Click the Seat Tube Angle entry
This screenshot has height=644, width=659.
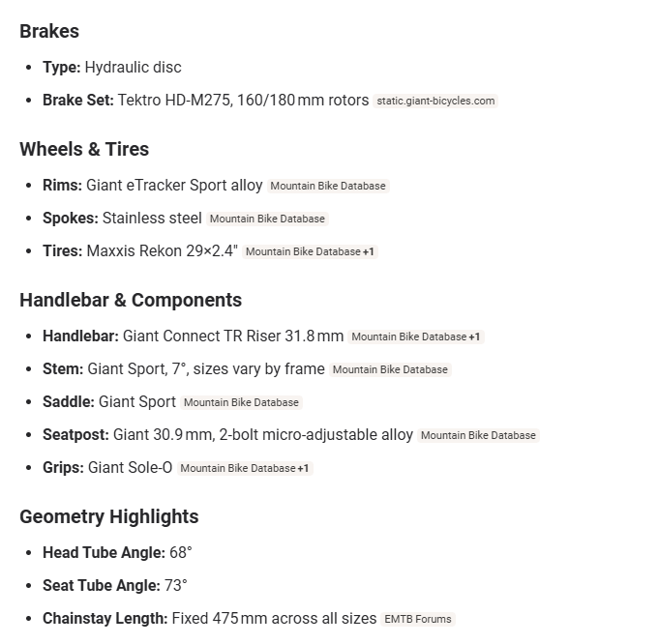point(115,586)
